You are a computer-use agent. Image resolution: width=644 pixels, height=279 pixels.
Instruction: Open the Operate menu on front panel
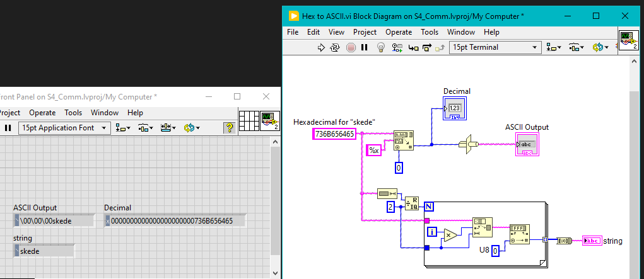click(x=42, y=113)
